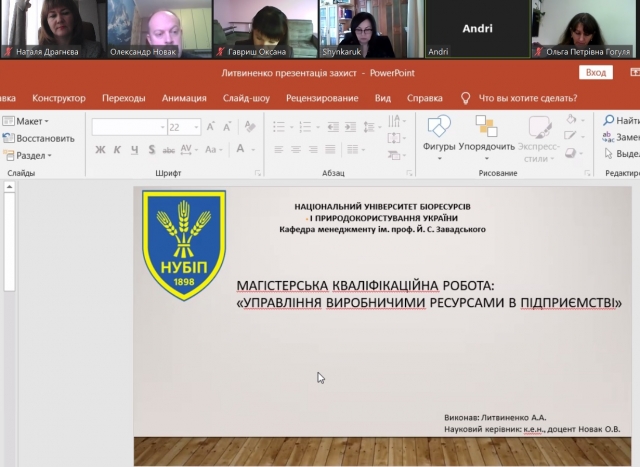Screen dimensions: 640x467
Task: Select the Andri participant tile
Action: [x=478, y=29]
